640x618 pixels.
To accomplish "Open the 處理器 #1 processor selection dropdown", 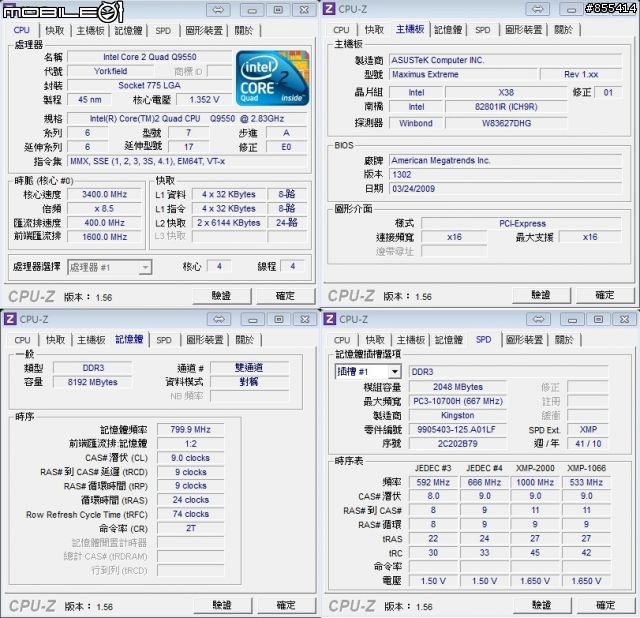I will tap(145, 267).
